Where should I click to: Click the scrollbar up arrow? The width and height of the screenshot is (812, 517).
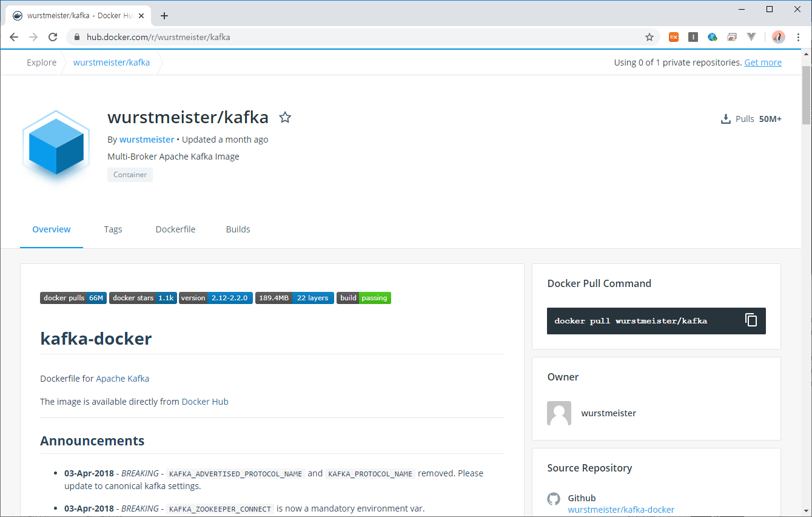click(x=806, y=55)
